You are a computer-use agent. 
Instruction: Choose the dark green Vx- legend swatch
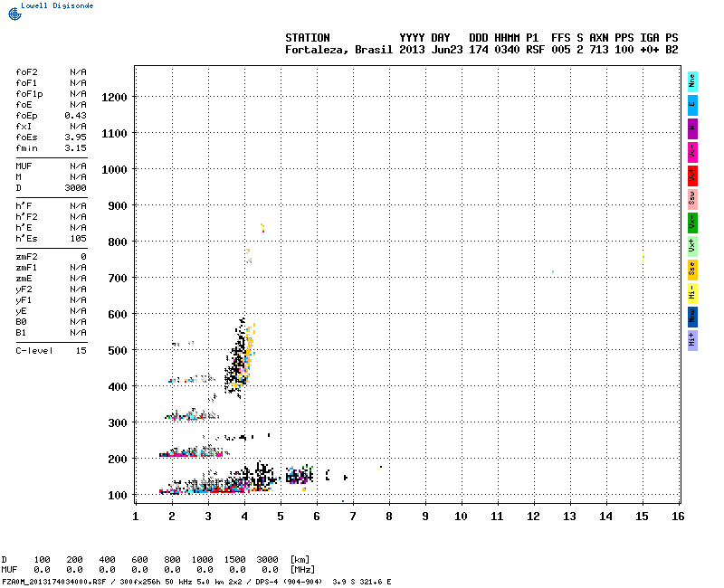(x=692, y=223)
